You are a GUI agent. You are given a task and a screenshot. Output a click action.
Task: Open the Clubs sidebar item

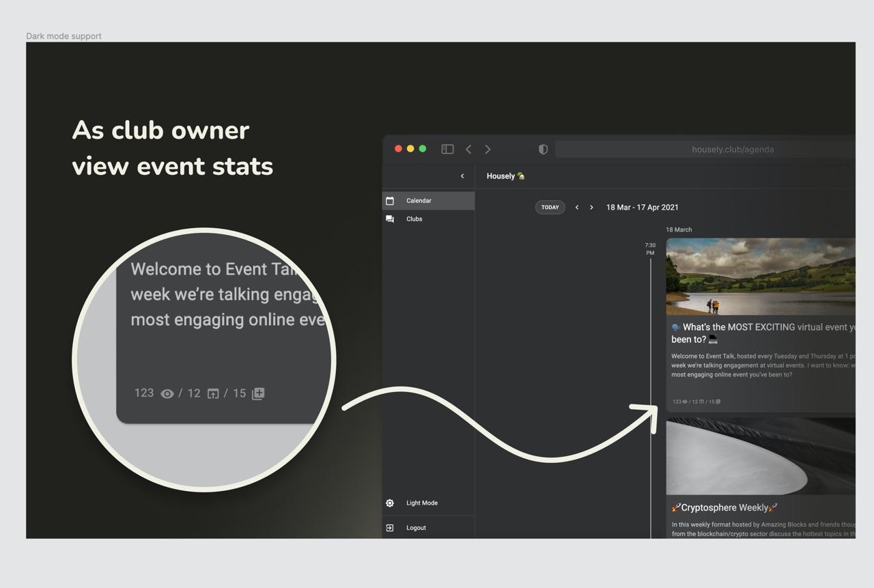[x=428, y=219]
